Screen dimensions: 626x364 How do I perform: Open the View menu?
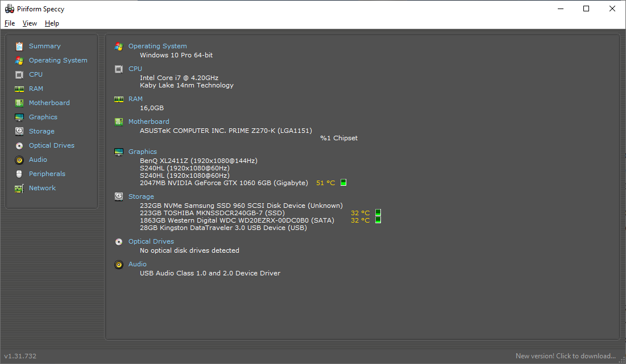(30, 23)
